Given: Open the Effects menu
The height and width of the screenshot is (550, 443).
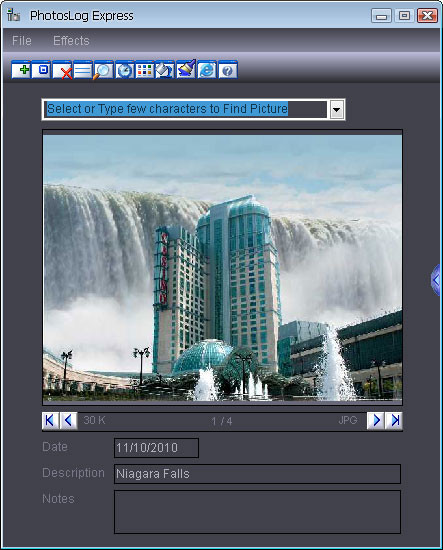Looking at the screenshot, I should [71, 41].
